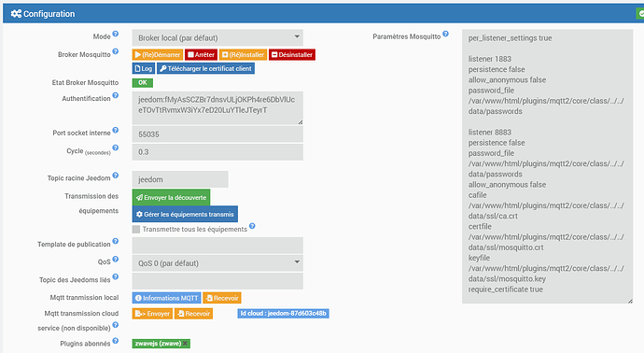Click the Désinstaller button
644x353 pixels.
tap(292, 55)
